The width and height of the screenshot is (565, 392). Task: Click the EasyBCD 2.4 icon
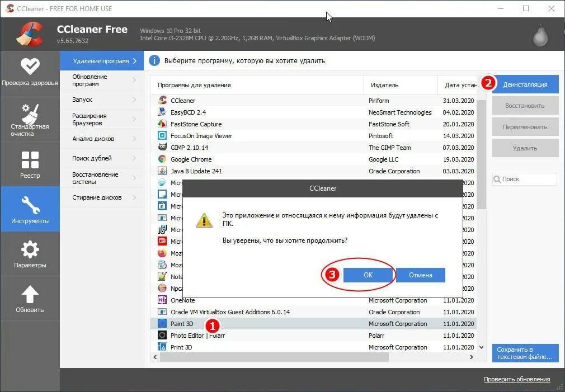(x=162, y=112)
